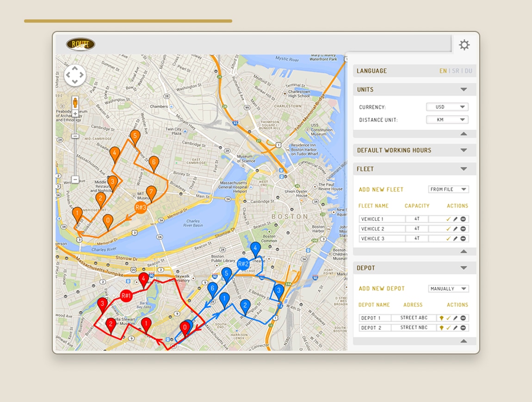Select the Street View pegman

point(75,102)
